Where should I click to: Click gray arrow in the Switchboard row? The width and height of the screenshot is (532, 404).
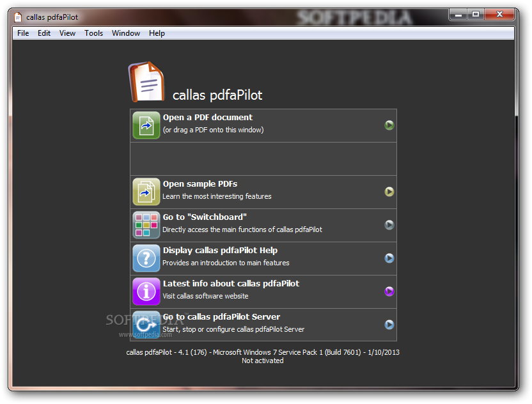click(x=389, y=225)
